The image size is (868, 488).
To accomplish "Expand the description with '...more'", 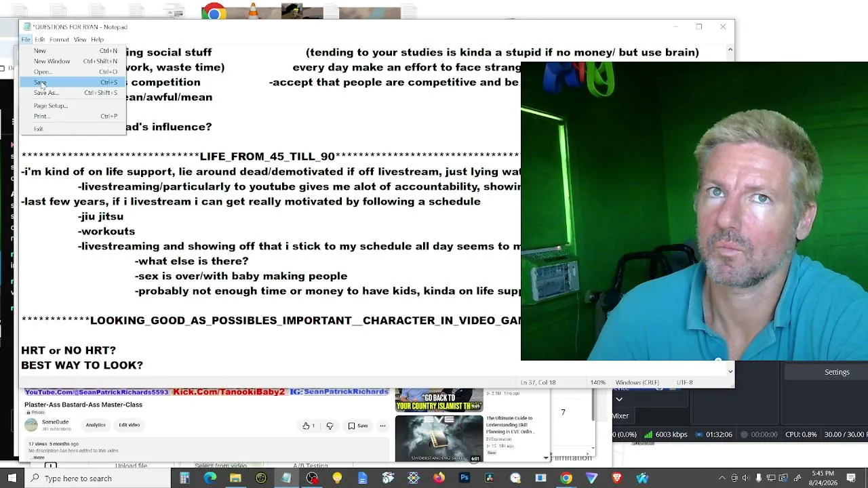I will pyautogui.click(x=37, y=457).
